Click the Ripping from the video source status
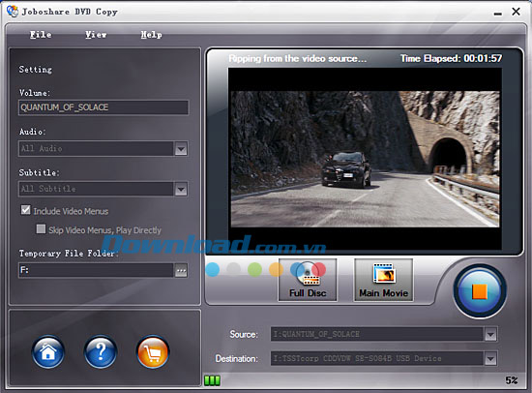Screen dimensions: 532x393 (x=298, y=59)
